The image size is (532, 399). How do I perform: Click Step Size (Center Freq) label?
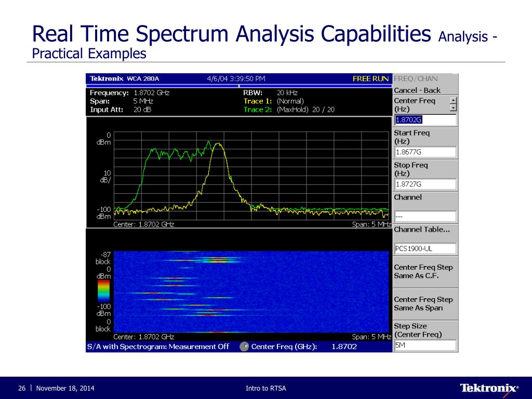point(418,330)
